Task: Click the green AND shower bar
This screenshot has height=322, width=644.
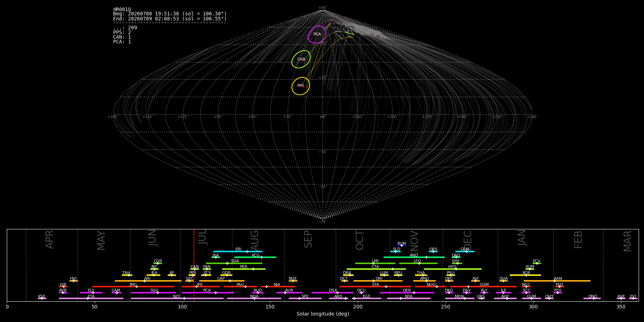Action: click(414, 257)
